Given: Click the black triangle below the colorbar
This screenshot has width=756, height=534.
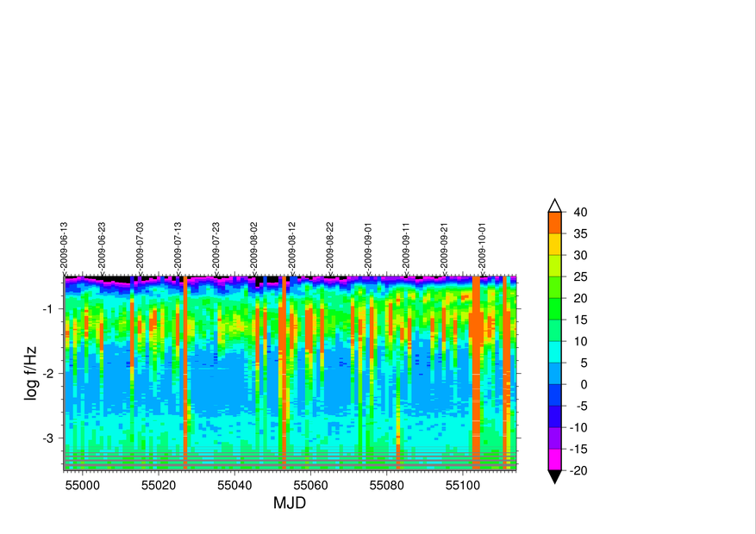Looking at the screenshot, I should tap(555, 477).
